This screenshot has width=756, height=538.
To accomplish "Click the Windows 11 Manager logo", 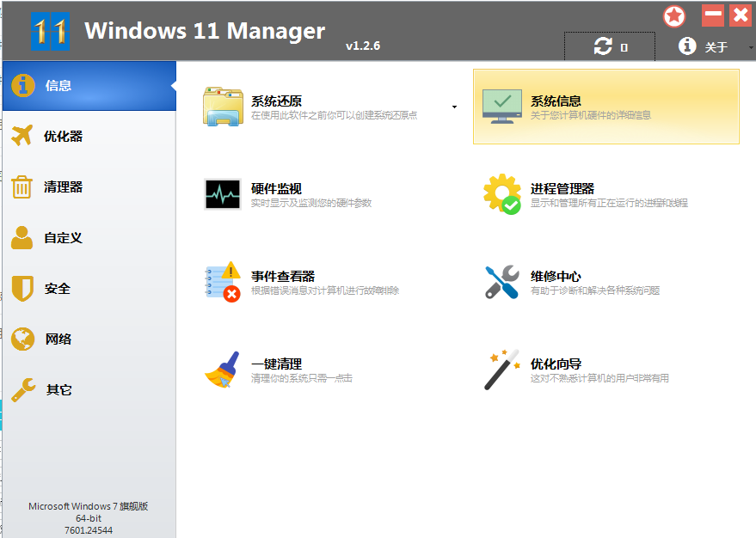I will click(51, 32).
